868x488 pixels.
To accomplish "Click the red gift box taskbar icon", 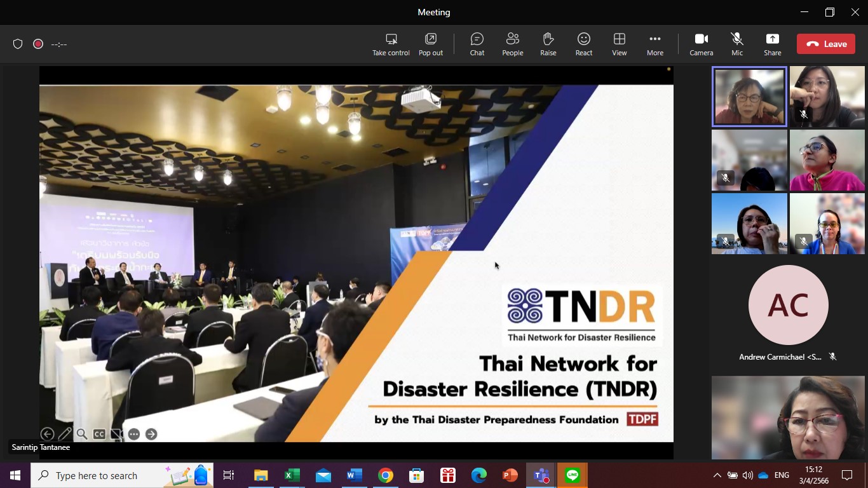I will pos(447,475).
